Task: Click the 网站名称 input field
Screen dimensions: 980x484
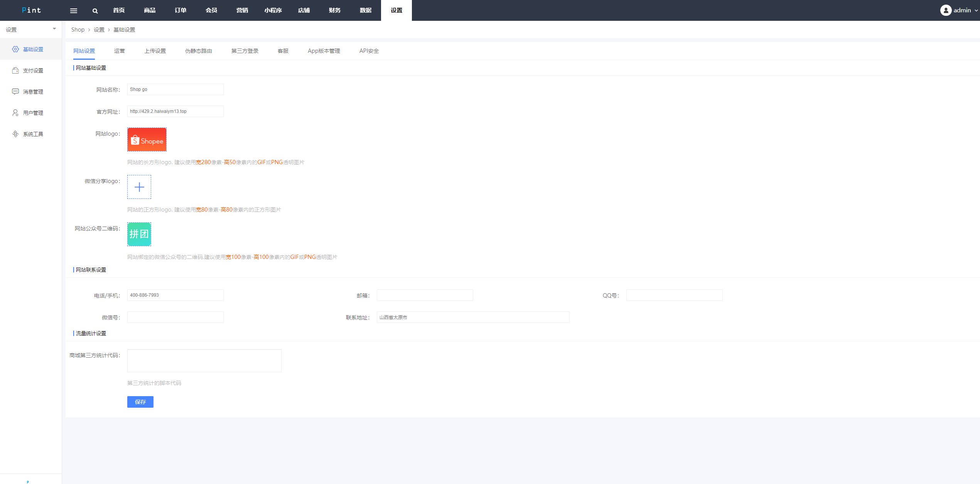Action: click(x=175, y=89)
